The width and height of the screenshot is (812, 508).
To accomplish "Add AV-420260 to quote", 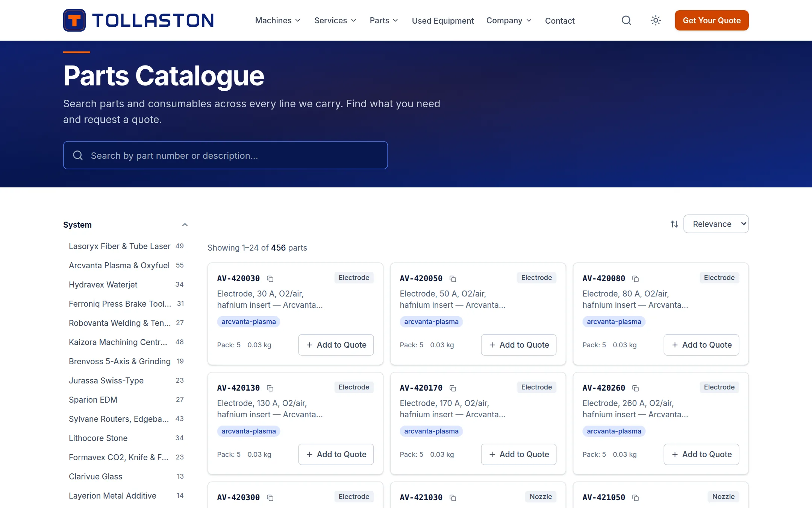I will click(701, 454).
